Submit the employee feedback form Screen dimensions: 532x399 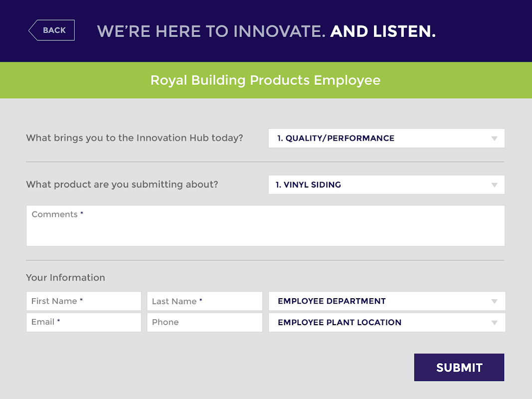(459, 368)
